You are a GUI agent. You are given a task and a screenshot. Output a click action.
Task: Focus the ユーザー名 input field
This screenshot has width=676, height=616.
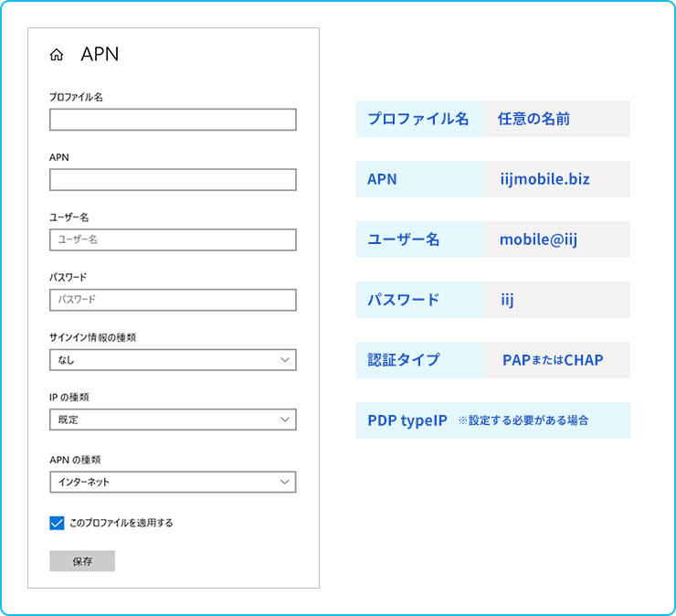[x=173, y=239]
